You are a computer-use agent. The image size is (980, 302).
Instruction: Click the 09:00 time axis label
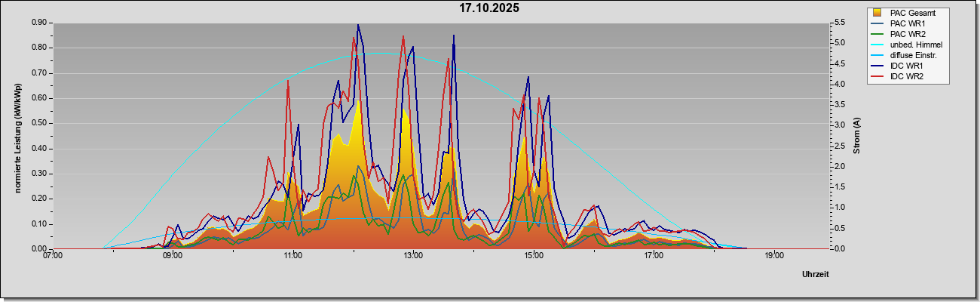(173, 256)
